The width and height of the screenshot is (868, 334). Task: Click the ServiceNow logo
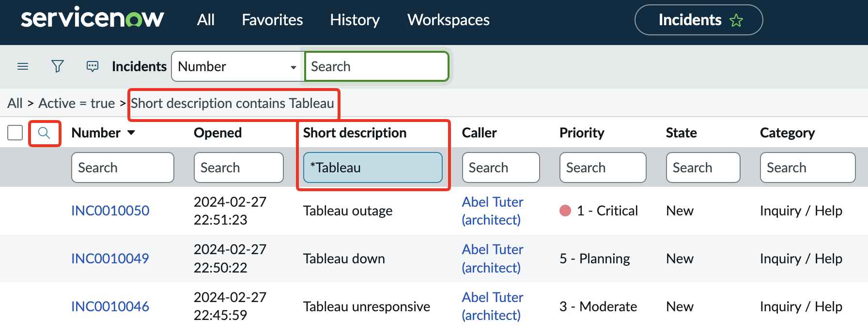click(x=93, y=19)
